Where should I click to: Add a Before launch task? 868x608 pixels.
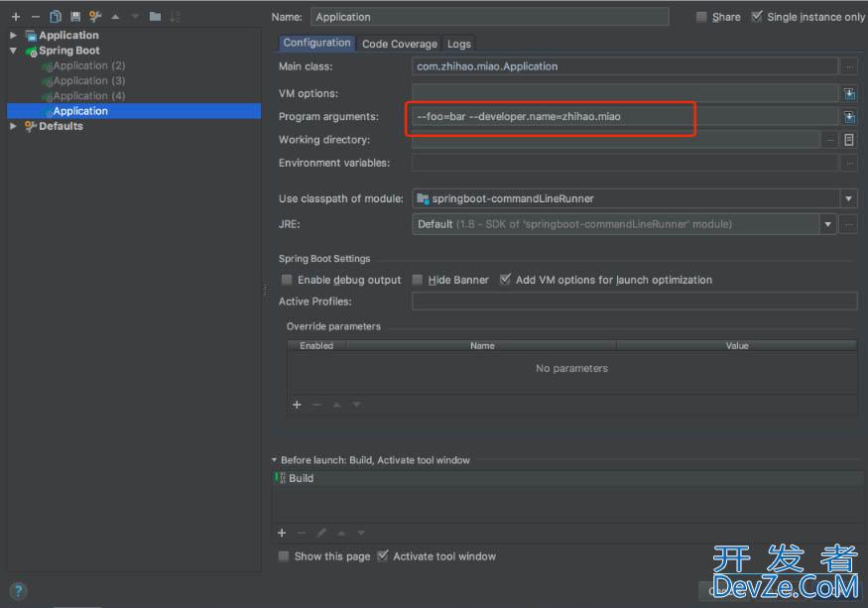[282, 533]
